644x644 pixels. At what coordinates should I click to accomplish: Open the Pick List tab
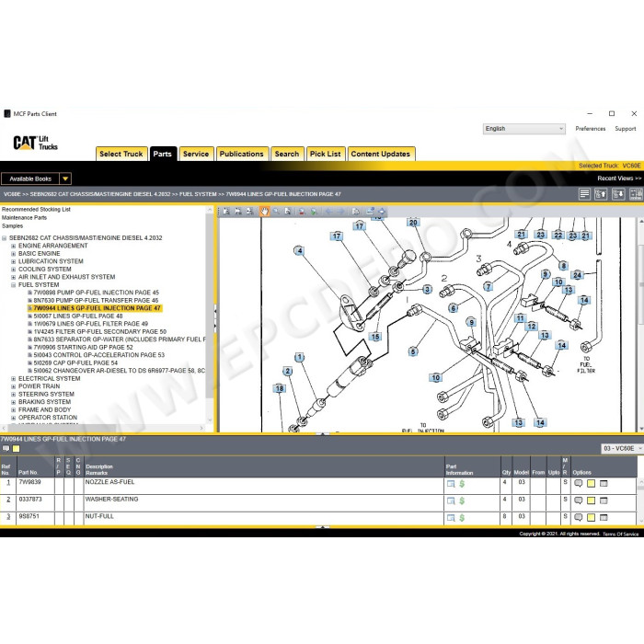326,154
